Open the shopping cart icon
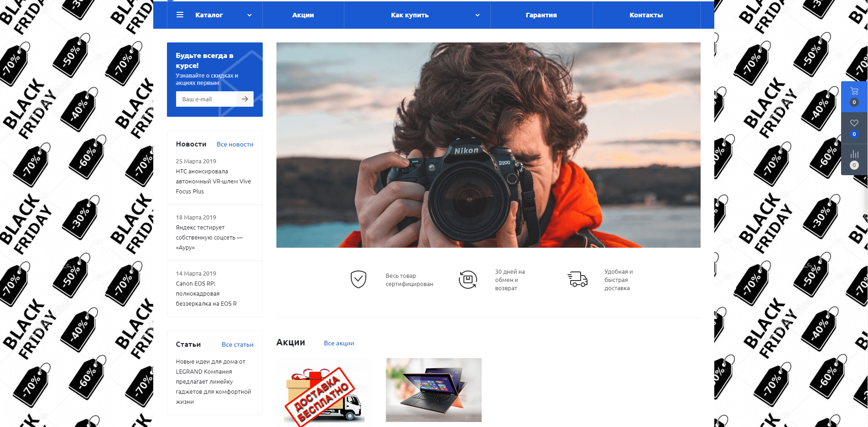The height and width of the screenshot is (427, 868). click(854, 91)
